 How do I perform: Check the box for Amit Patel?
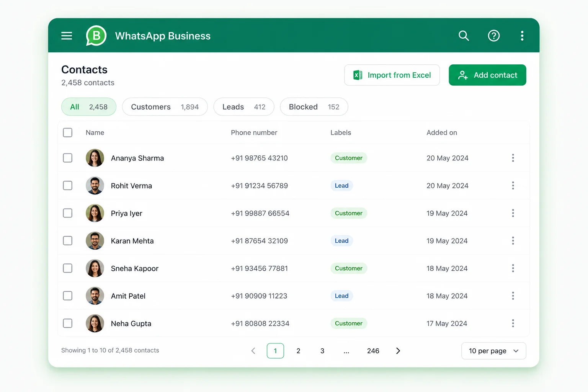click(x=68, y=296)
